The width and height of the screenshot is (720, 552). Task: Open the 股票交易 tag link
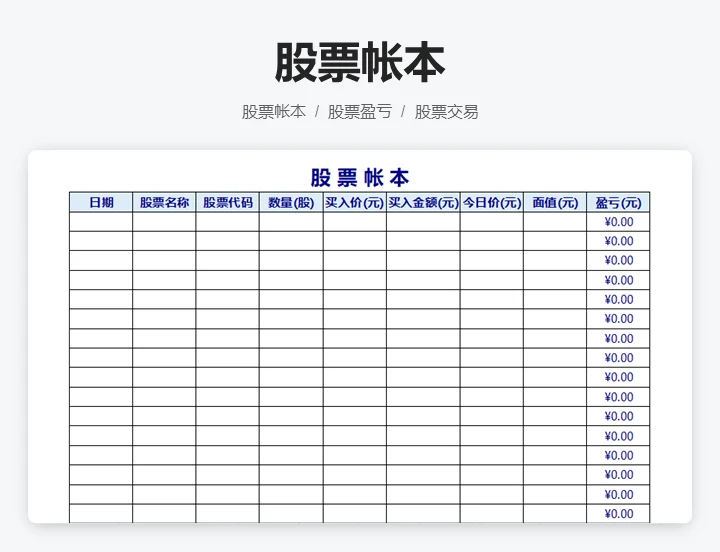point(446,112)
